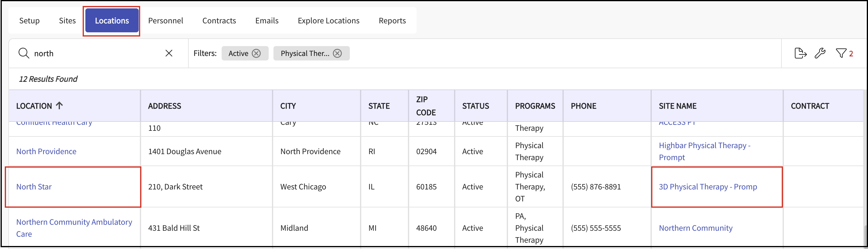Click the export icon
The height and width of the screenshot is (249, 868).
click(x=800, y=53)
